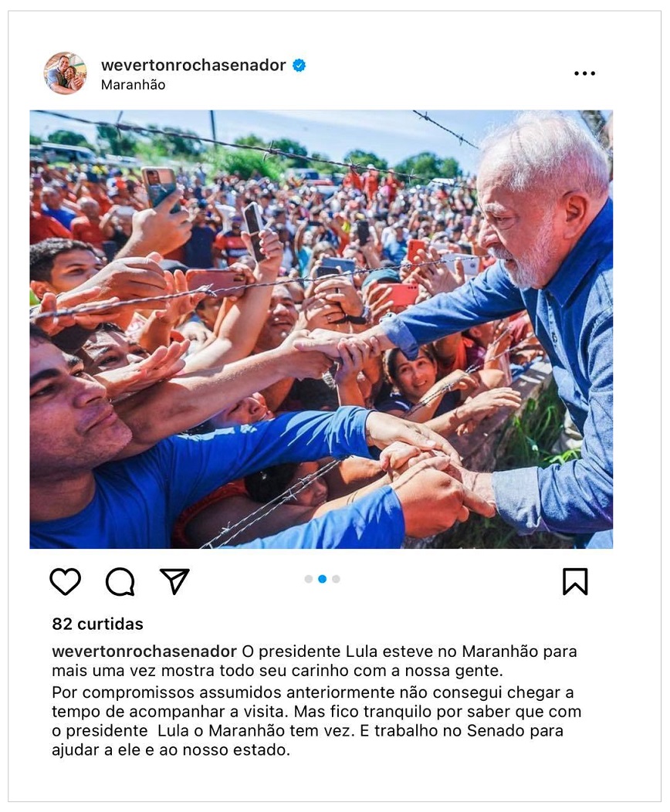Image resolution: width=670 pixels, height=812 pixels.
Task: Go to the first carousel dot
Action: click(309, 579)
